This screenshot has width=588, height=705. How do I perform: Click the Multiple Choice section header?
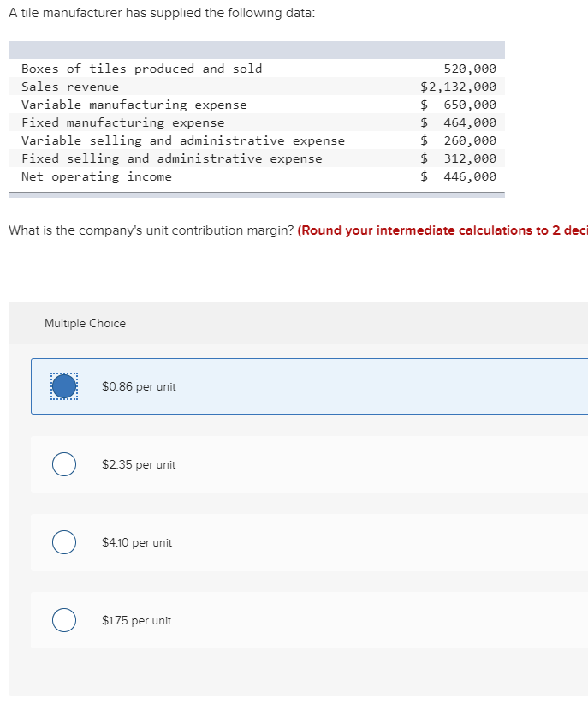point(85,323)
